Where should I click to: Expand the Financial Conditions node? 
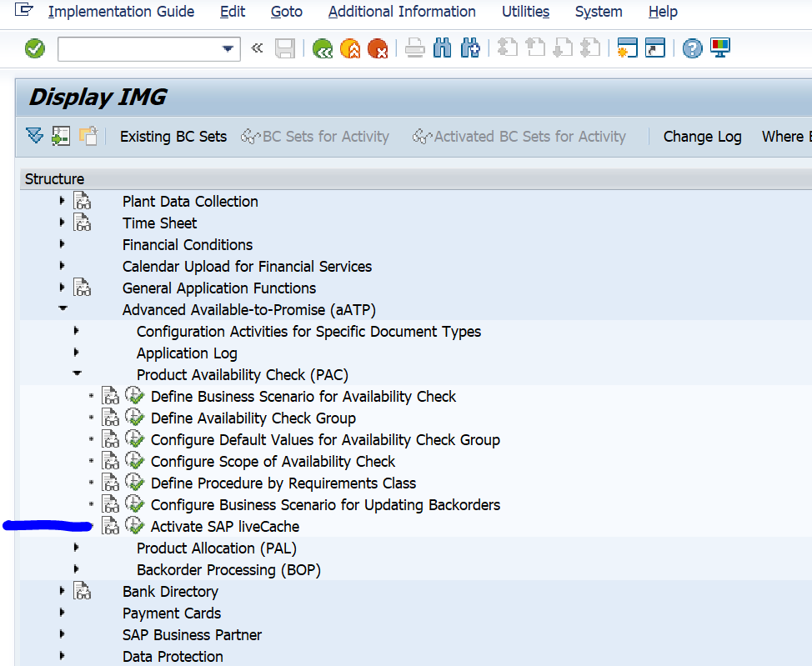pos(63,244)
